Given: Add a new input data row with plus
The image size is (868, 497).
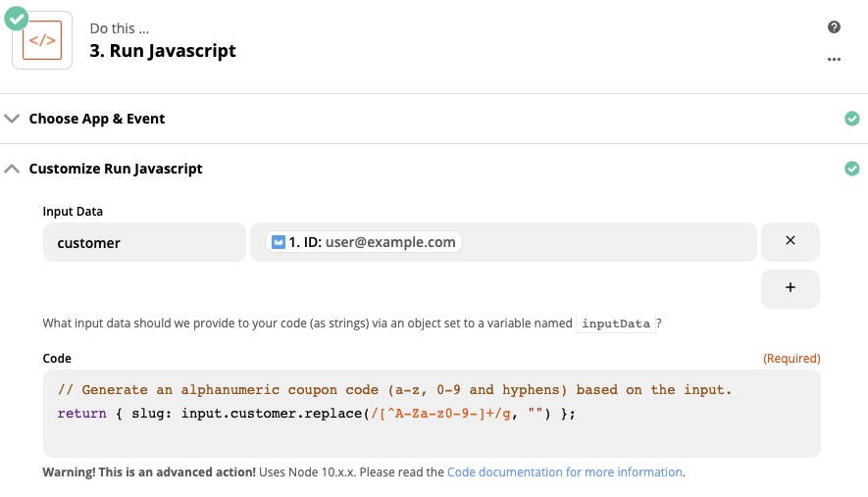Looking at the screenshot, I should 790,288.
